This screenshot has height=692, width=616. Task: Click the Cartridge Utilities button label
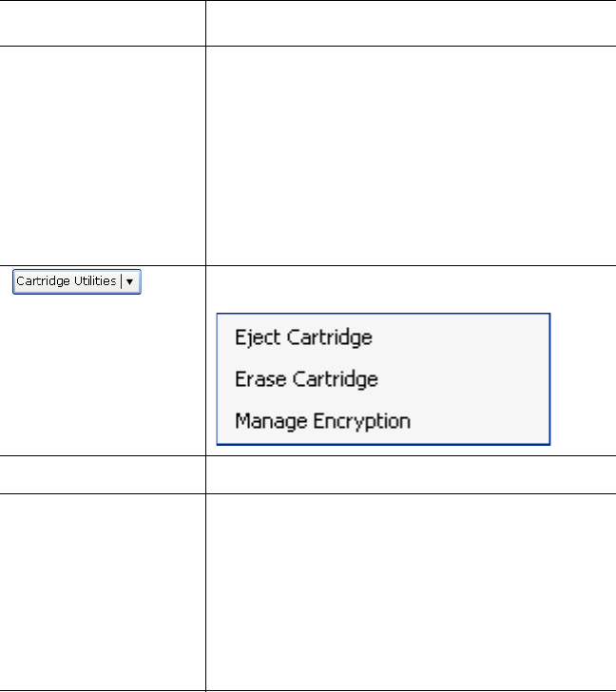coord(66,281)
